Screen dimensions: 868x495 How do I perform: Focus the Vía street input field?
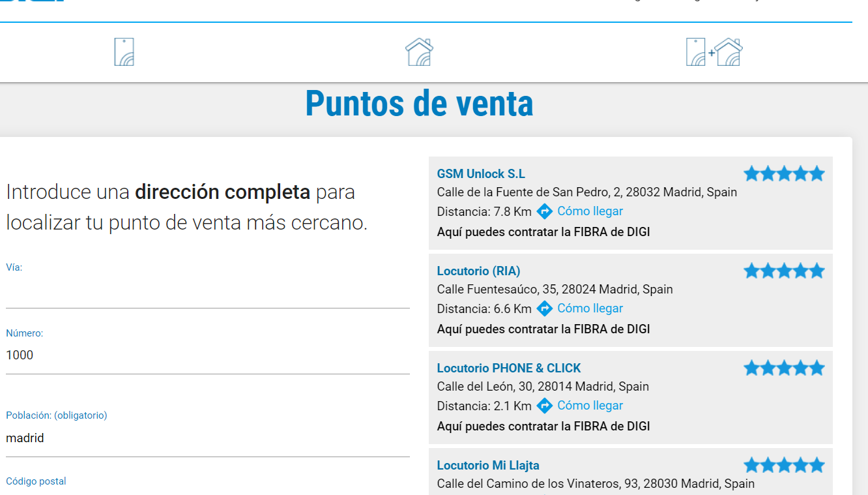point(208,292)
